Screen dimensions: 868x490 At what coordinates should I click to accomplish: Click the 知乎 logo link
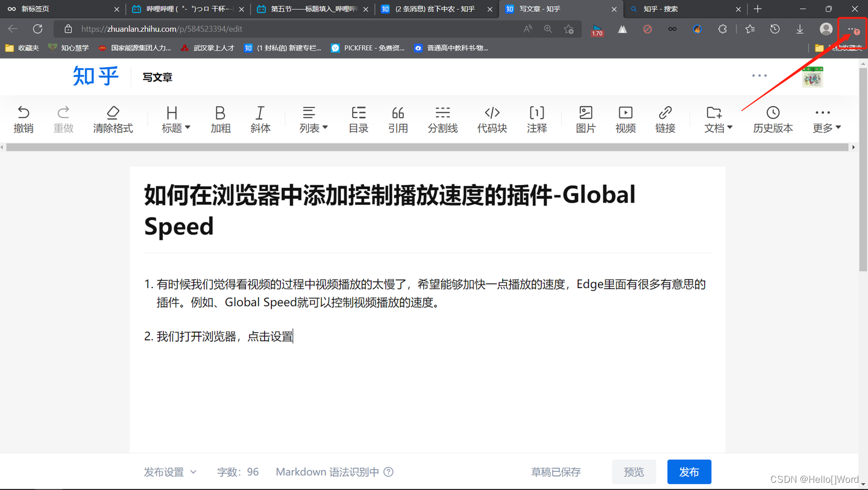[96, 77]
